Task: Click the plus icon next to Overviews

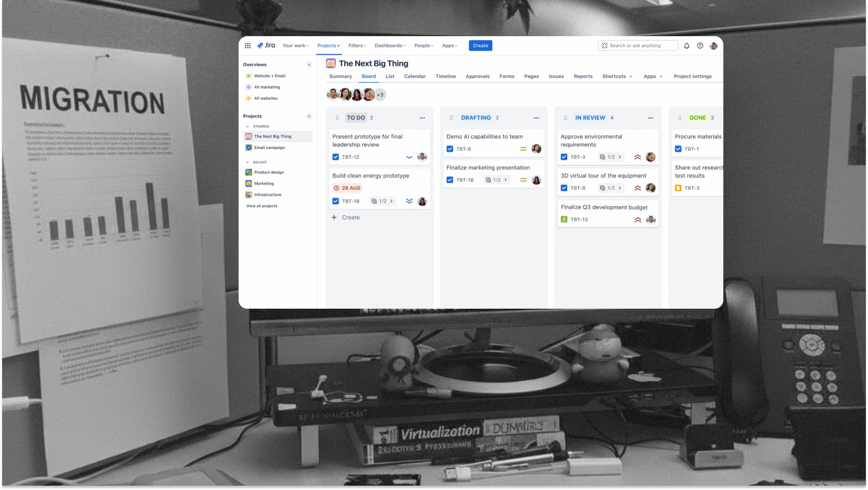Action: [309, 65]
